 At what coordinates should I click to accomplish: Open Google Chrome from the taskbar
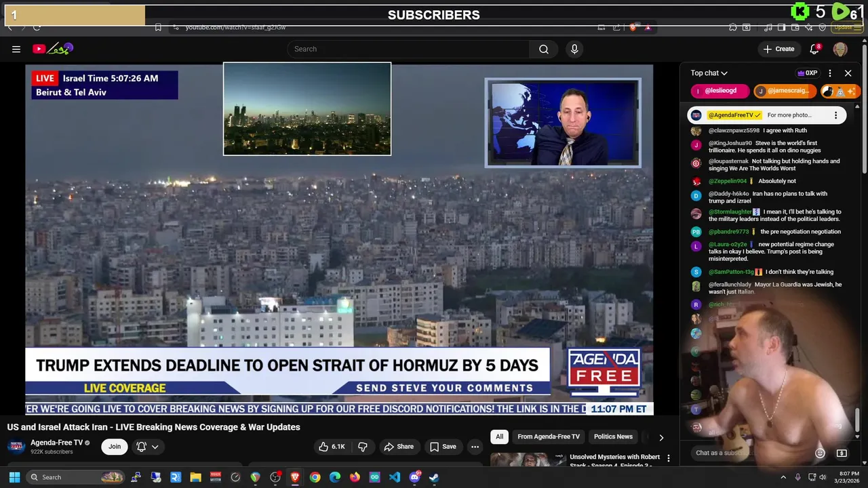(315, 477)
